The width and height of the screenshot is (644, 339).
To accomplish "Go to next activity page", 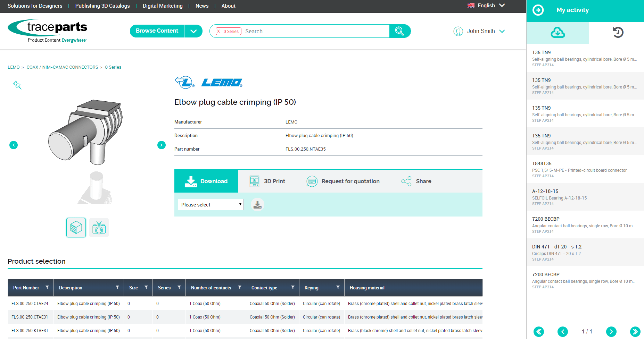I will [611, 332].
